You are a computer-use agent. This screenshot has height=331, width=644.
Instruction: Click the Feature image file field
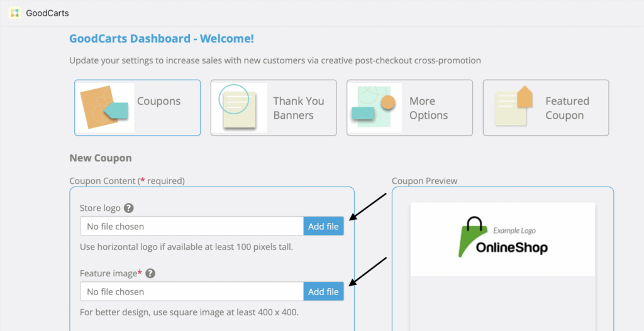pos(192,291)
